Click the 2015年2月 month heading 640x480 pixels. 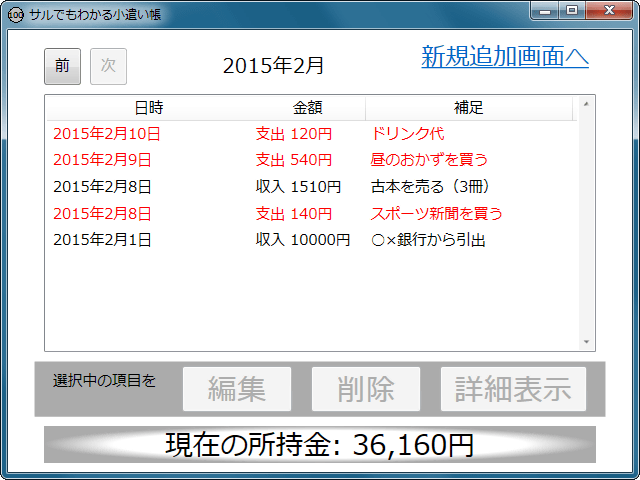[273, 66]
